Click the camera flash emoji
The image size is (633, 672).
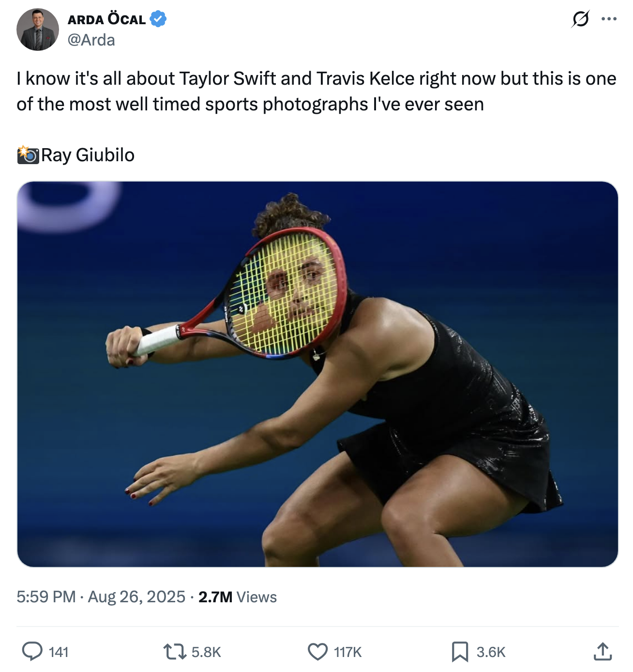coord(28,154)
